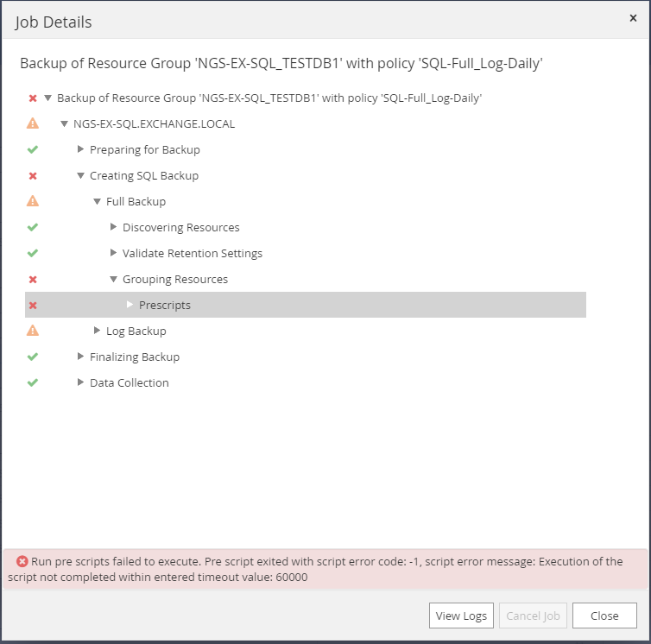This screenshot has height=644, width=651.
Task: Open the View Logs button
Action: (x=461, y=616)
